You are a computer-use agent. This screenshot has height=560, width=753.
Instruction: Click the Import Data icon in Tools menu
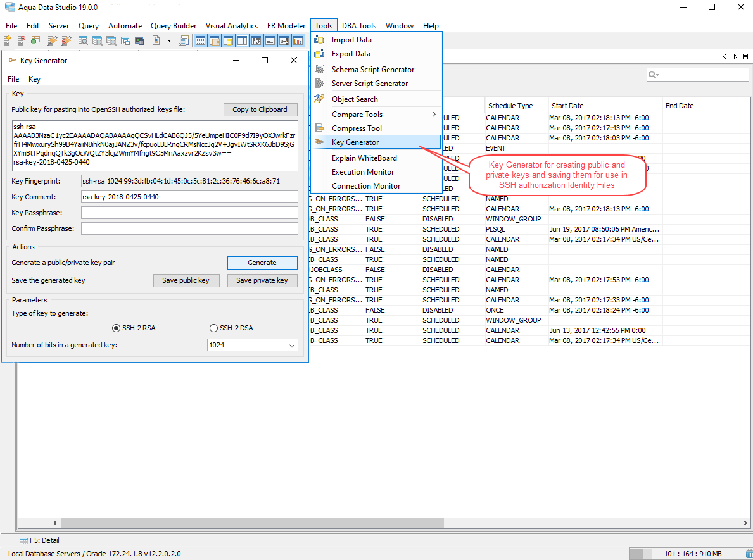click(319, 40)
